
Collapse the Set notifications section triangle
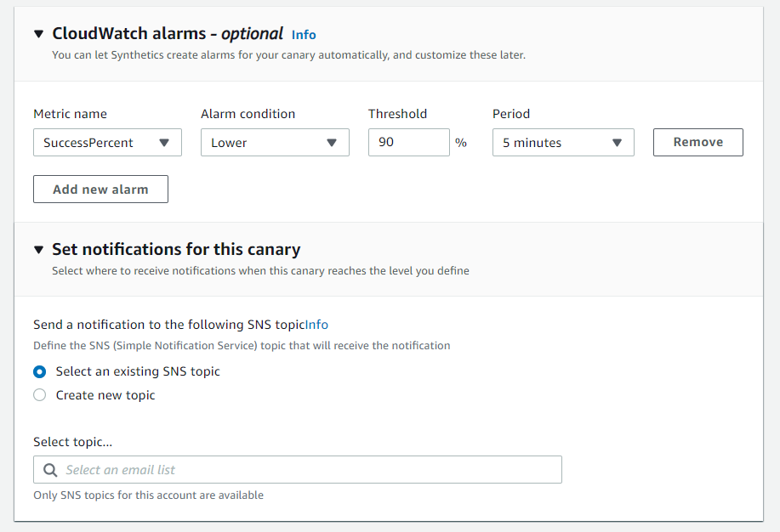[x=39, y=250]
